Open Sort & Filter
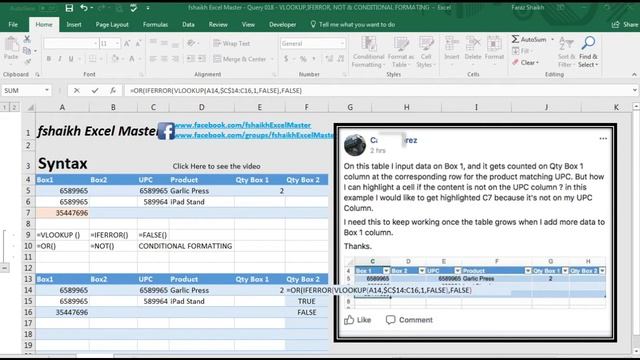 566,52
